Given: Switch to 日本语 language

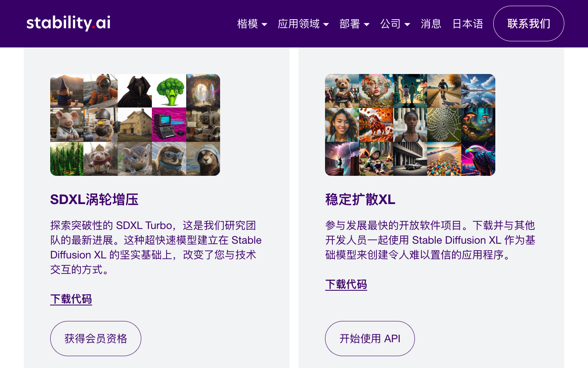Looking at the screenshot, I should pyautogui.click(x=468, y=24).
